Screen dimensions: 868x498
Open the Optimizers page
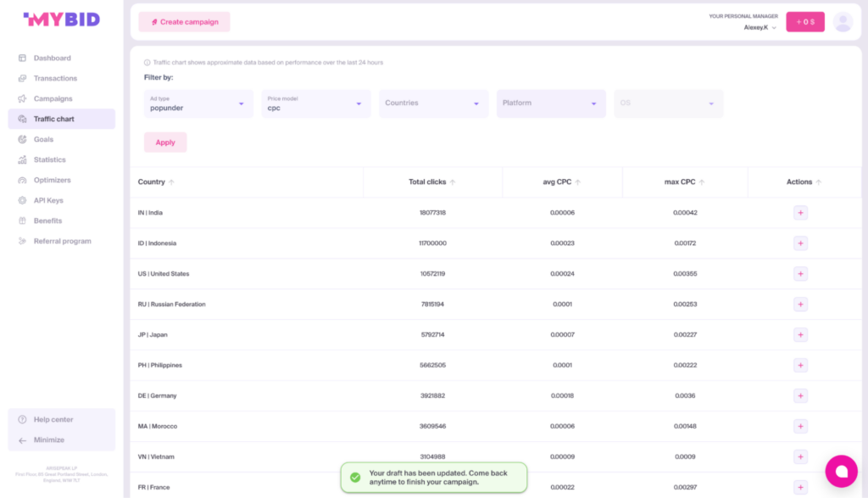click(61, 180)
